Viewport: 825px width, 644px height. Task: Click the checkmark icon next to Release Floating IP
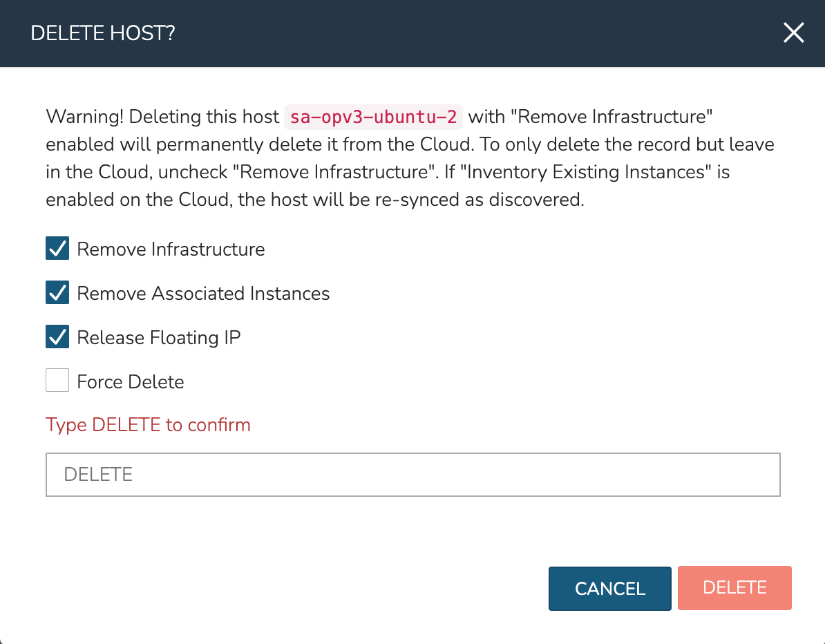pos(57,337)
